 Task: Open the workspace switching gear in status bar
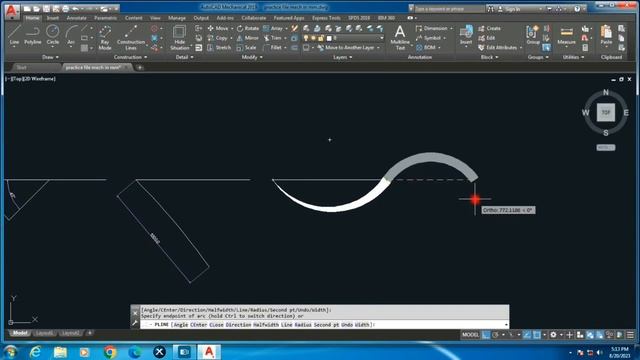pos(553,335)
